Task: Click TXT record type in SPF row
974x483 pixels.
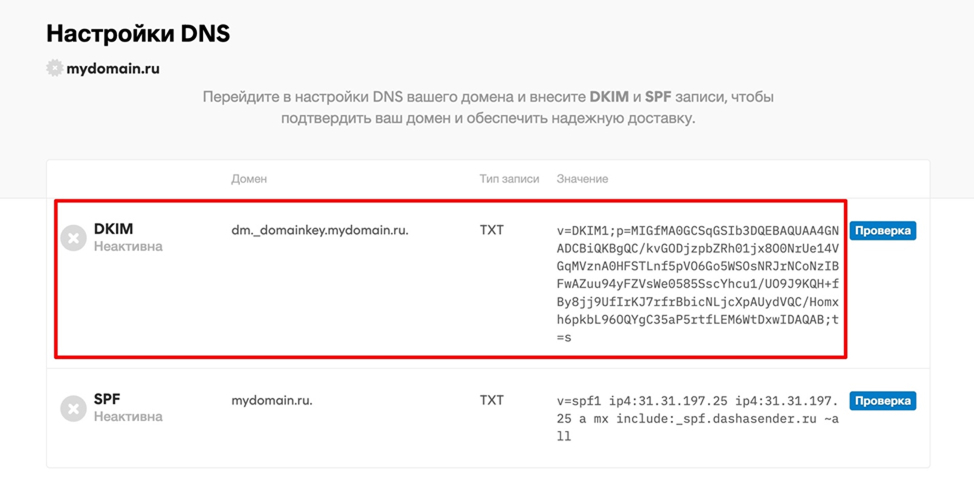Action: point(491,400)
